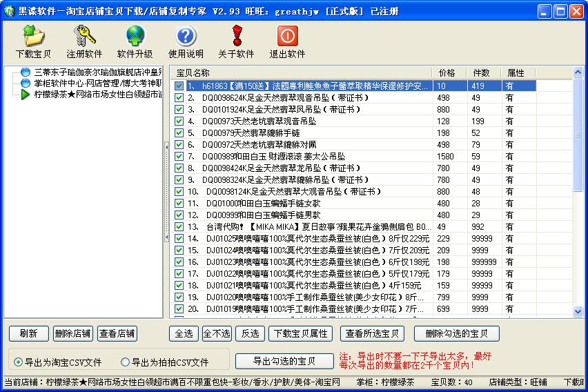The image size is (588, 392).
Task: Open 注册软件 keys icon
Action: click(84, 36)
